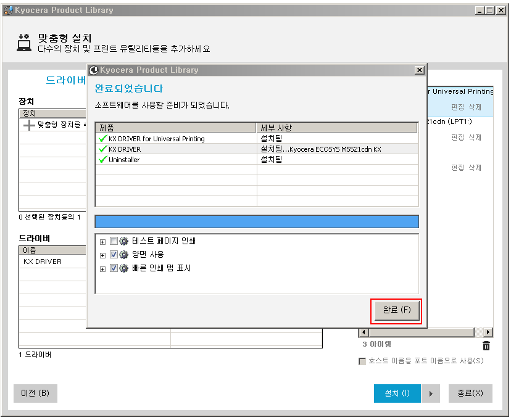511x420 pixels.
Task: Click the 장치 column header in device list
Action: pos(53,113)
